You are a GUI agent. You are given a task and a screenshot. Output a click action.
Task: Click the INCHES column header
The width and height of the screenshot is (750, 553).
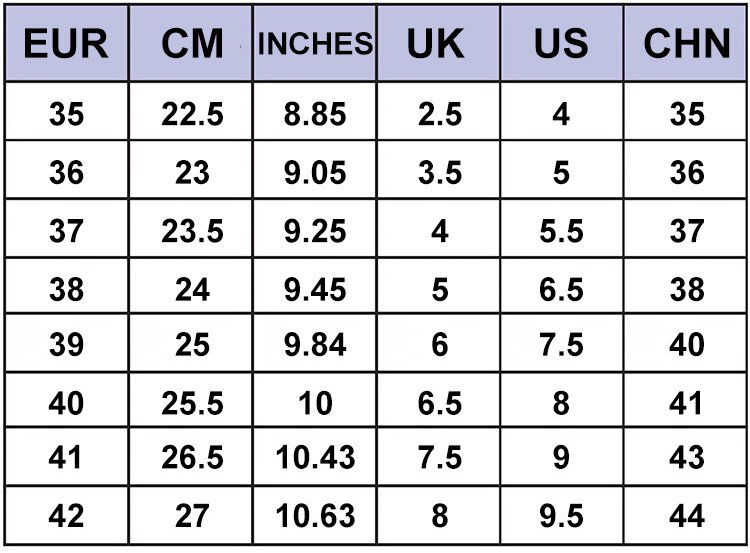pos(315,44)
